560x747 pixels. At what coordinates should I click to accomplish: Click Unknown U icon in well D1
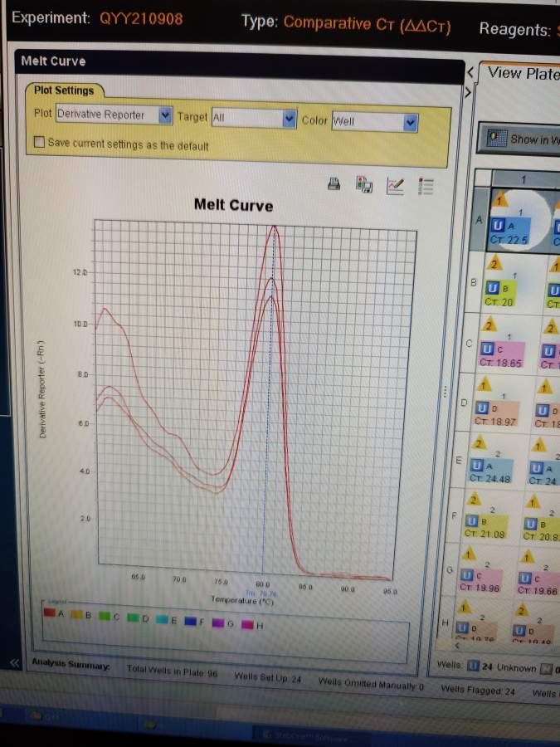[x=481, y=408]
